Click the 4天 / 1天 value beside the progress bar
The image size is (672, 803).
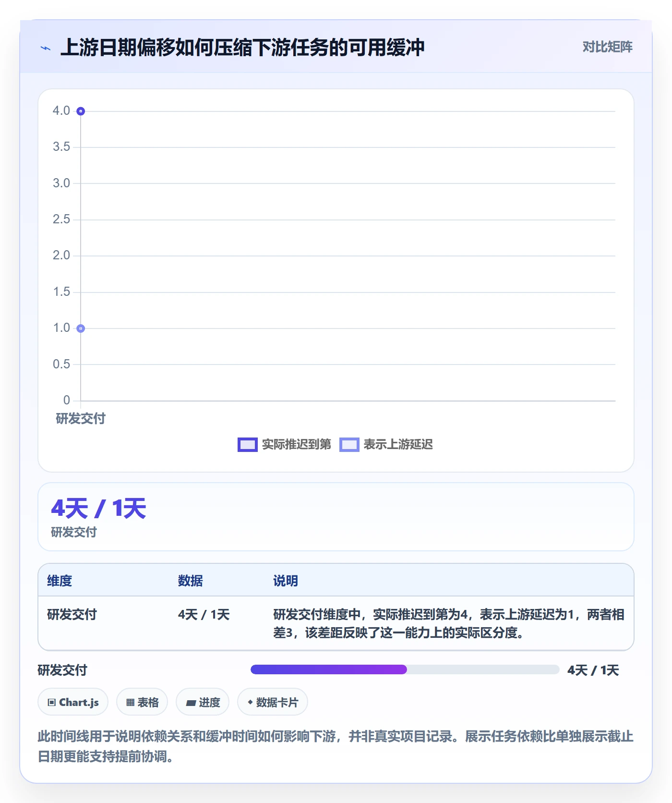pyautogui.click(x=593, y=670)
